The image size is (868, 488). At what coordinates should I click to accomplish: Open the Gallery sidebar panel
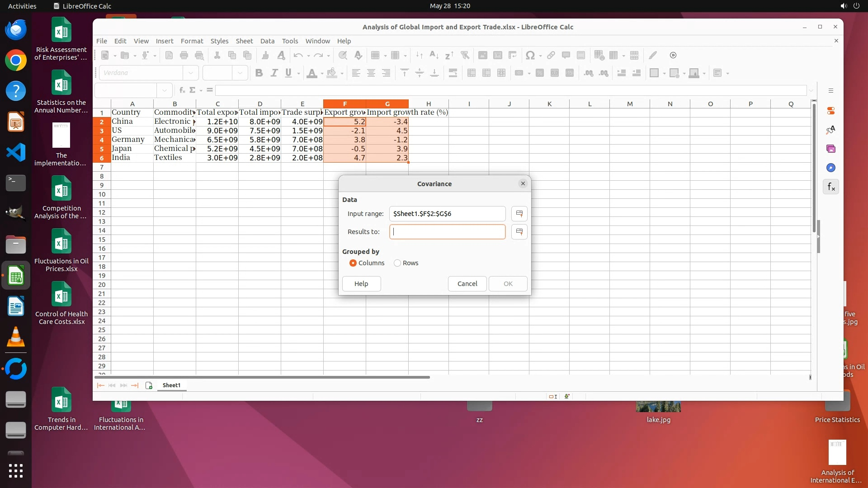point(831,149)
